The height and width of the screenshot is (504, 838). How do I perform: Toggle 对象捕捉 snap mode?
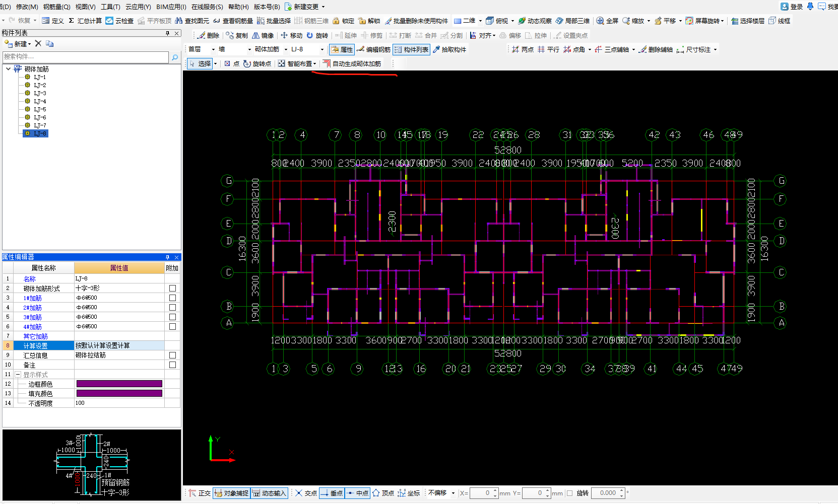pyautogui.click(x=231, y=493)
